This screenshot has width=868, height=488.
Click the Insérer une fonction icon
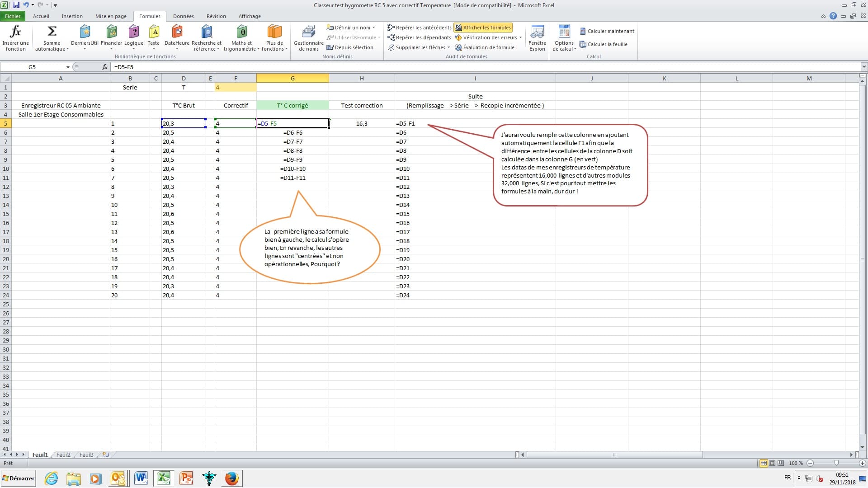coord(15,32)
